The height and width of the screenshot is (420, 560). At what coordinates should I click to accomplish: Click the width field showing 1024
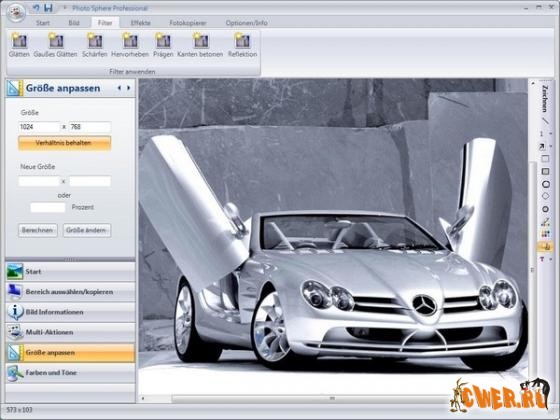[x=39, y=127]
